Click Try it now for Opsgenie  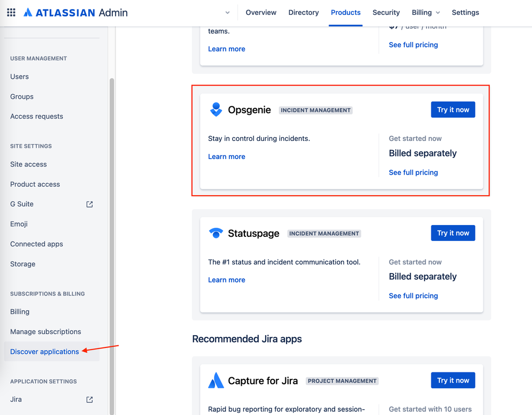click(453, 110)
